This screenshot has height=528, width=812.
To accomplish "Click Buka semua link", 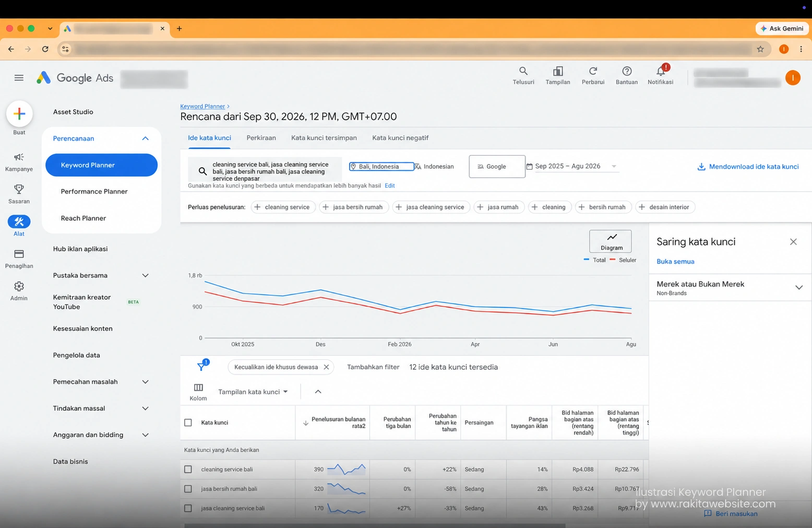I will 675,262.
